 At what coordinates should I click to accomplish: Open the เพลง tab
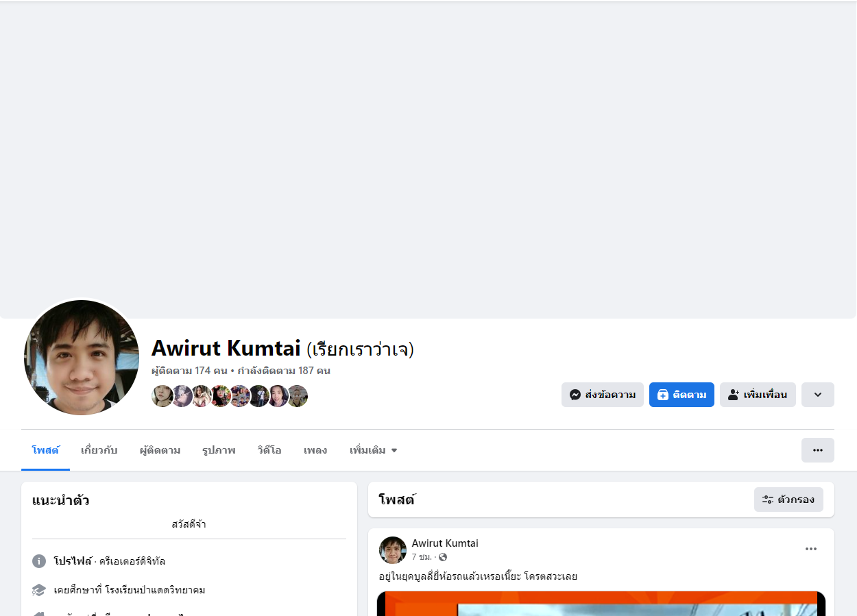pos(315,450)
